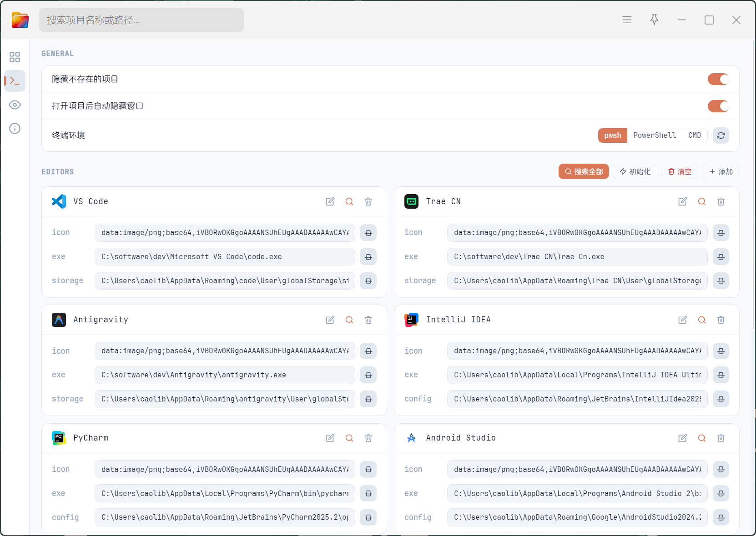Edit the Android Studio editor entry

[683, 438]
